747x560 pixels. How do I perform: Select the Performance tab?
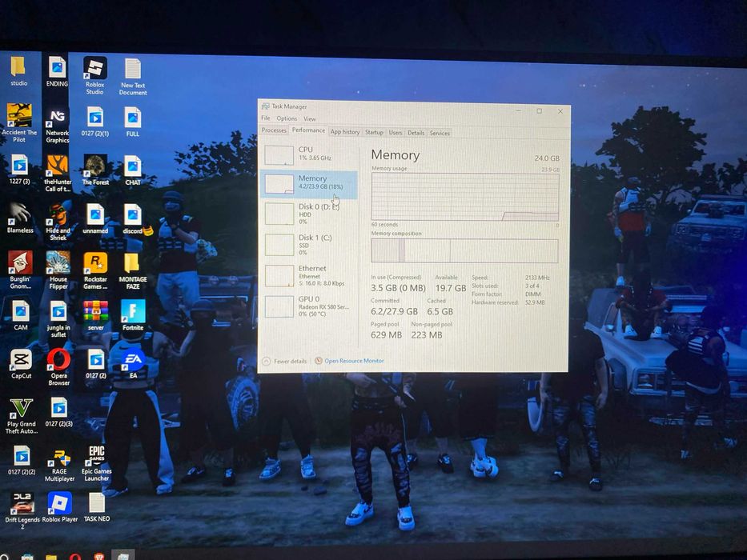coord(308,130)
